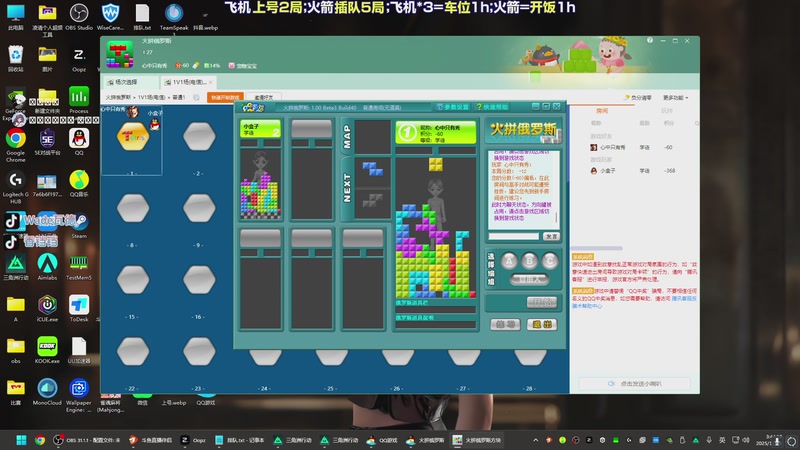Open MonoCloud desktop icon
The width and height of the screenshot is (800, 450).
click(47, 391)
